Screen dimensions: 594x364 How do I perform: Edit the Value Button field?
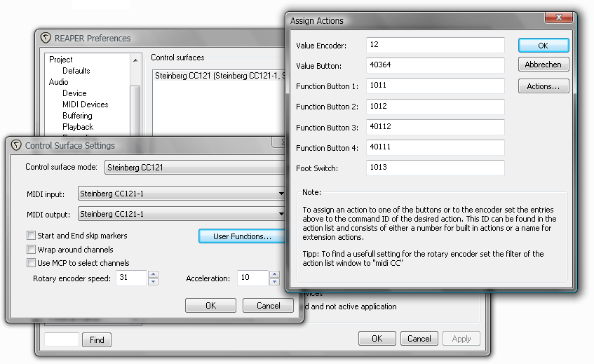click(x=436, y=65)
